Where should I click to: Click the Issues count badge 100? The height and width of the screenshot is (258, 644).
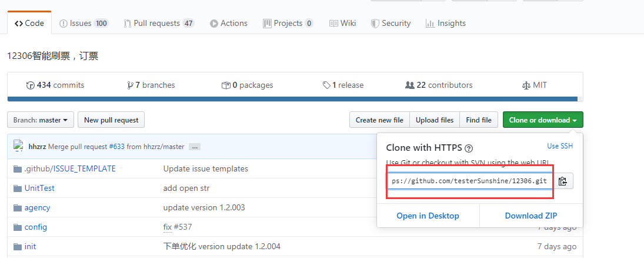pyautogui.click(x=101, y=24)
